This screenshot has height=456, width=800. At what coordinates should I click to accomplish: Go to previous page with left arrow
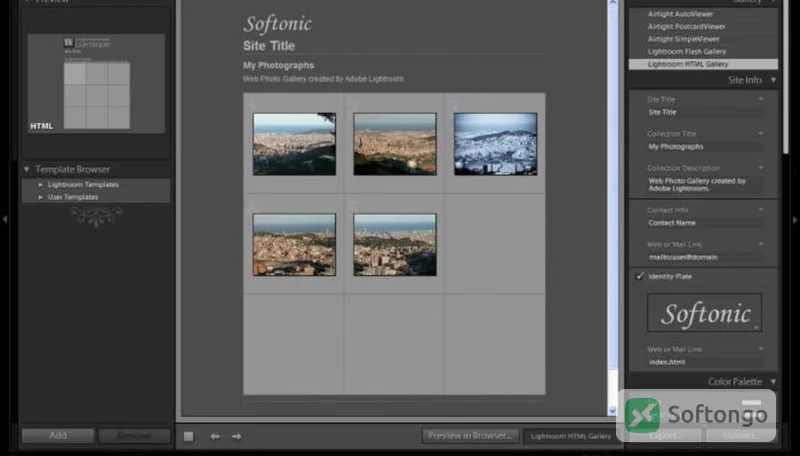(215, 436)
